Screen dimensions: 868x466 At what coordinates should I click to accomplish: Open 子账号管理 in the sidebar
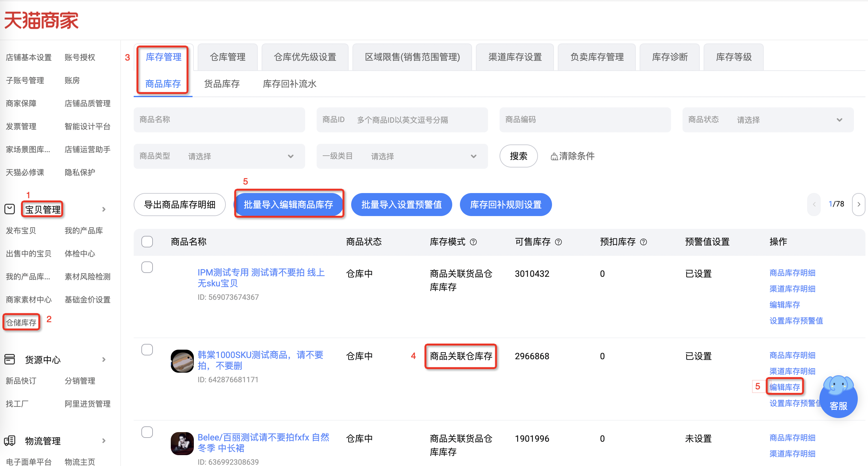click(25, 81)
